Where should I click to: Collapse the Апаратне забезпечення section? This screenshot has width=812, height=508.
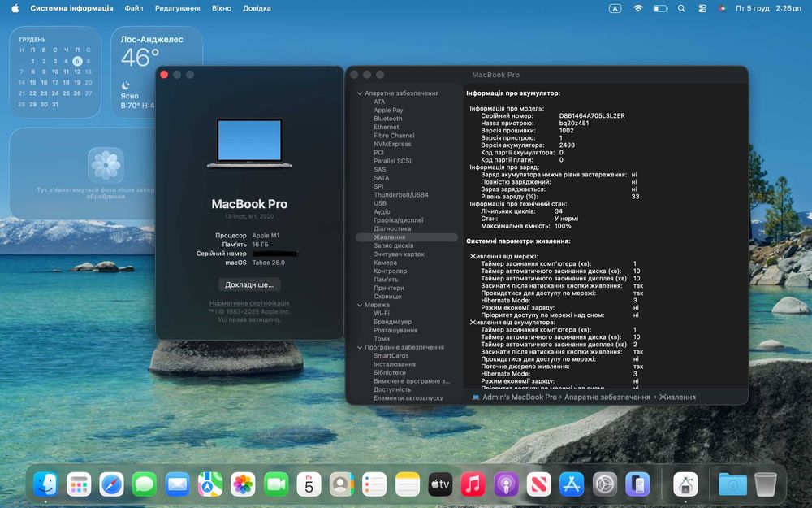click(x=360, y=93)
